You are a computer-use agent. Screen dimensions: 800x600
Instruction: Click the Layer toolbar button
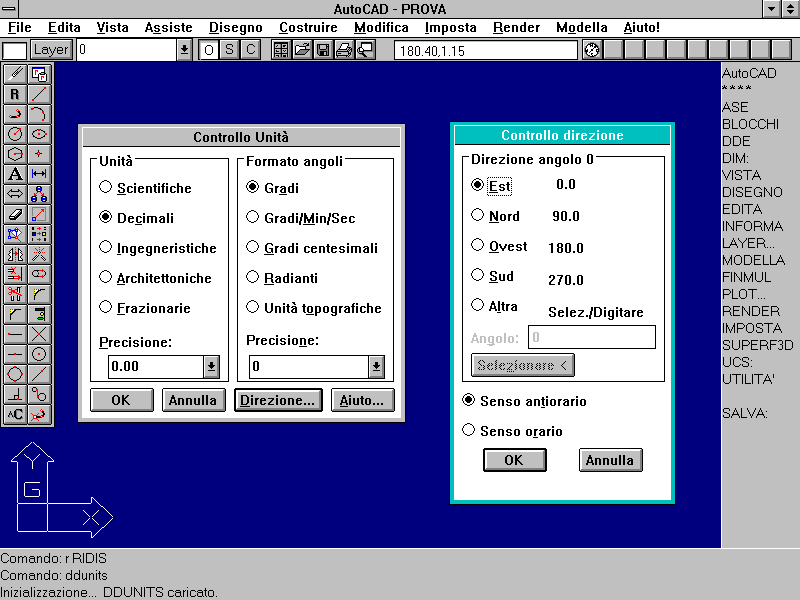51,50
